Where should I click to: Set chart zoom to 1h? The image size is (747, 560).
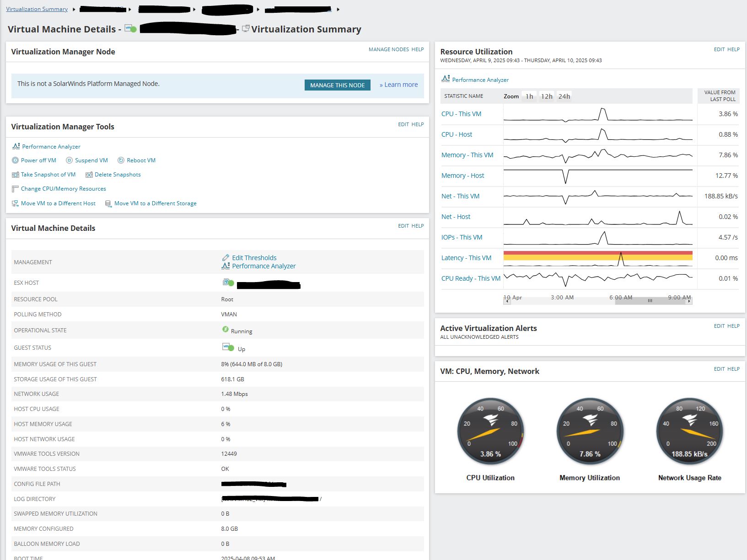pos(529,96)
